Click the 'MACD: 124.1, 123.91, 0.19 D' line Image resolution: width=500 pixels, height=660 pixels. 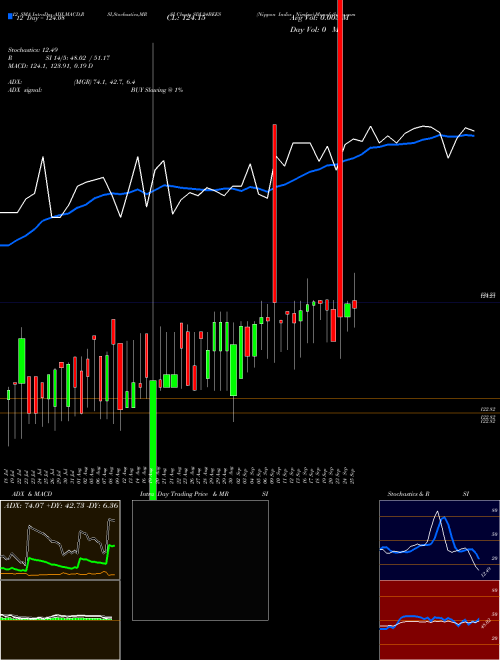[x=50, y=66]
